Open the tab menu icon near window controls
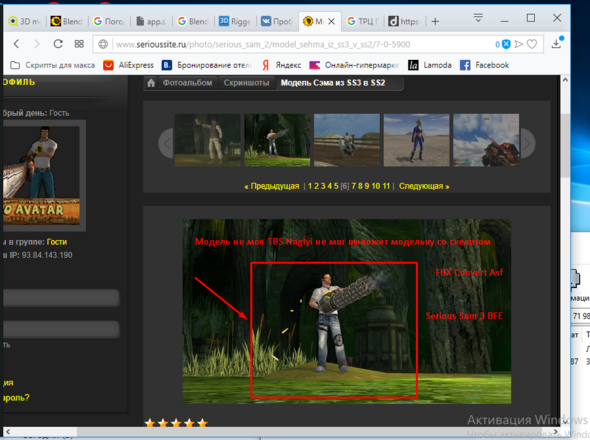Viewport: 590px width, 440px height. click(478, 18)
